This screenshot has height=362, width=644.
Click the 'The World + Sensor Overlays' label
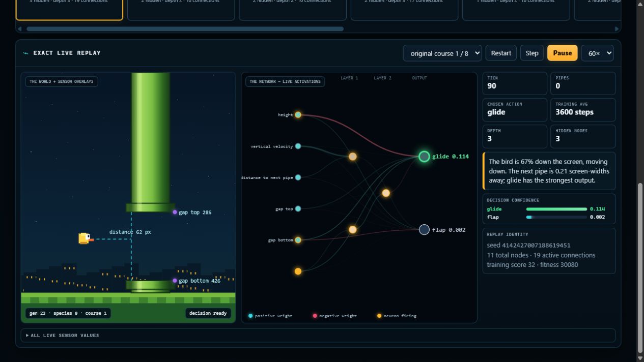(62, 81)
